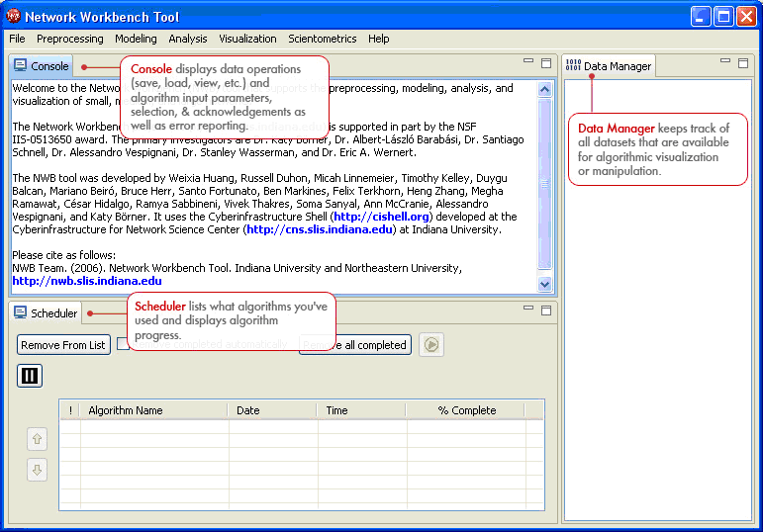The height and width of the screenshot is (532, 763).
Task: Select the Data Manager tab
Action: (x=609, y=66)
